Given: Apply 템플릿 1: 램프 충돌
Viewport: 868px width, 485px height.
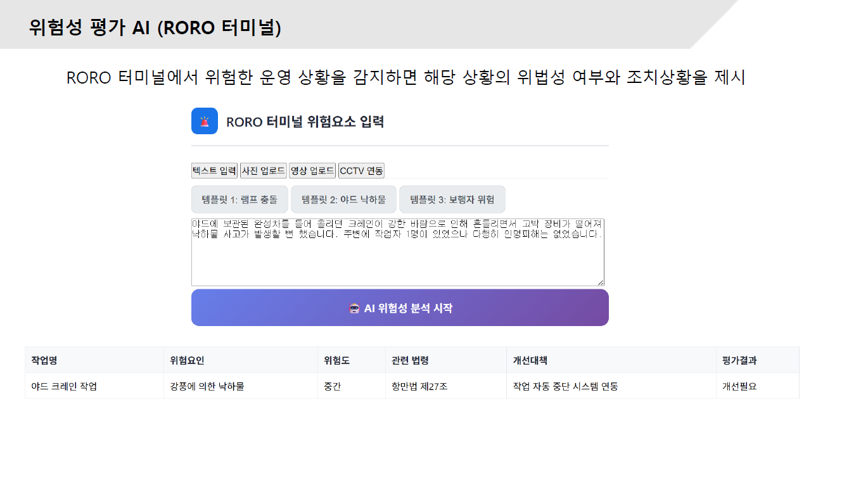Looking at the screenshot, I should 239,199.
